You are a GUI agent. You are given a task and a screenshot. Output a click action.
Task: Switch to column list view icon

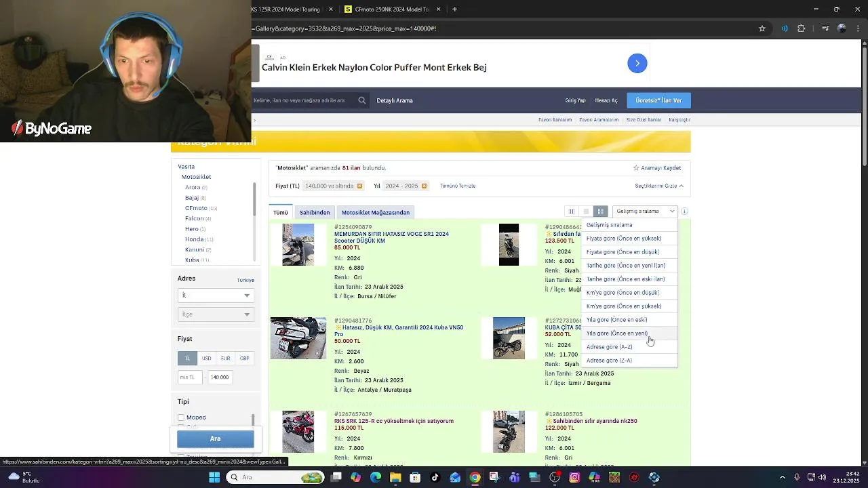[572, 211]
